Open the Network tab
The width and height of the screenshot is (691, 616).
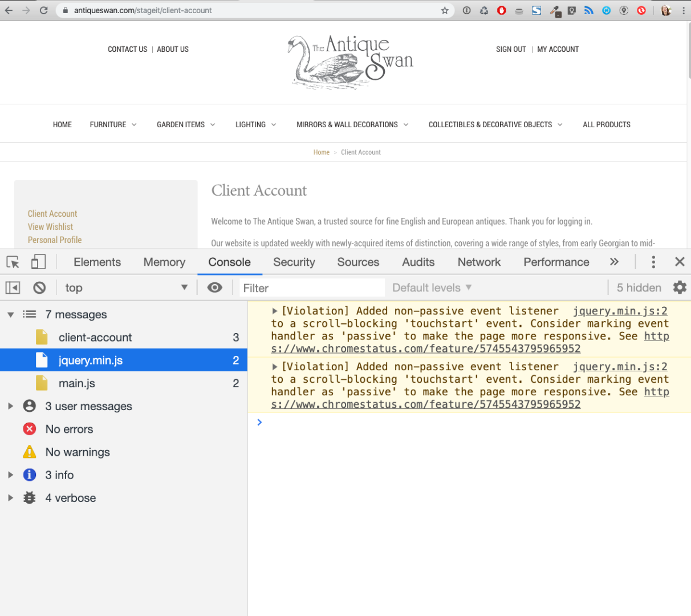click(479, 262)
